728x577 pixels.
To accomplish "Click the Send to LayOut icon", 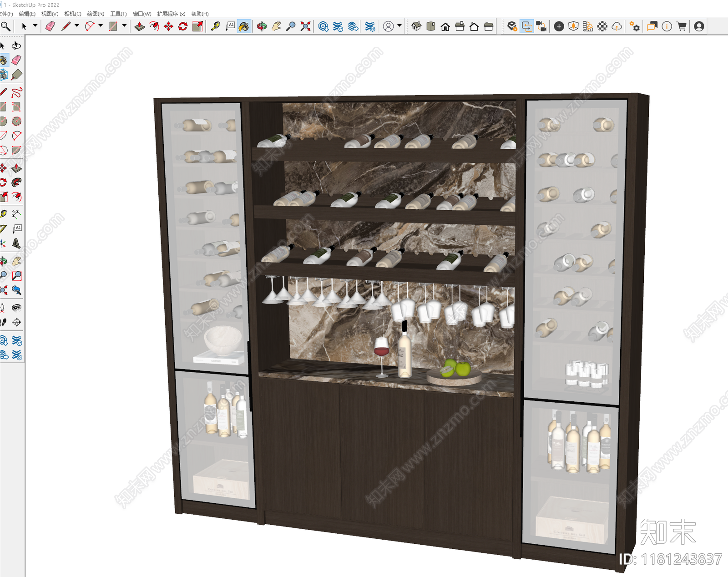I will [x=353, y=26].
